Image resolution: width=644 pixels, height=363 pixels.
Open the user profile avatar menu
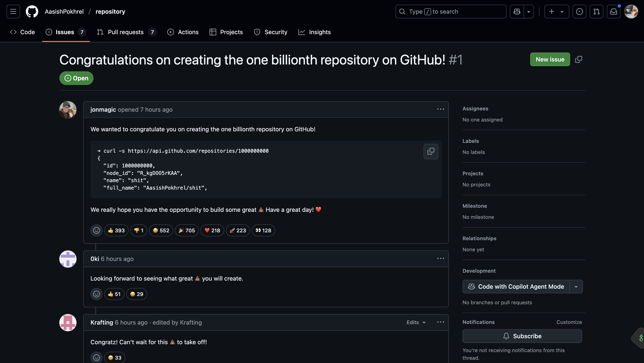click(x=631, y=12)
